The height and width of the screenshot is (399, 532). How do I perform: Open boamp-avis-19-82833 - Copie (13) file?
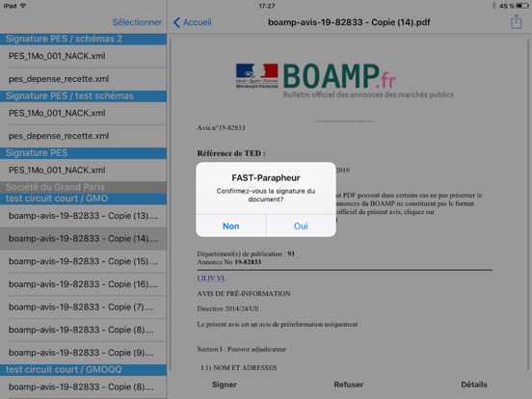[x=83, y=216]
